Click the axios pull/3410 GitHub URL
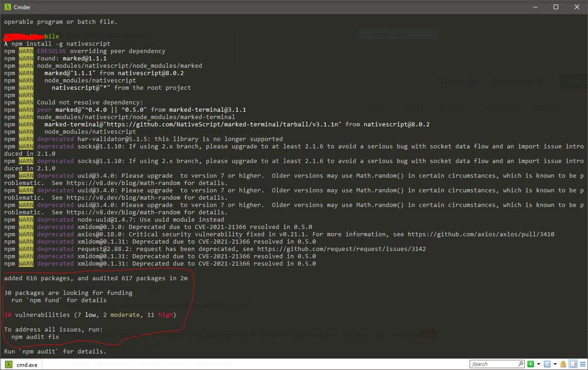The height and width of the screenshot is (370, 588). (480, 234)
